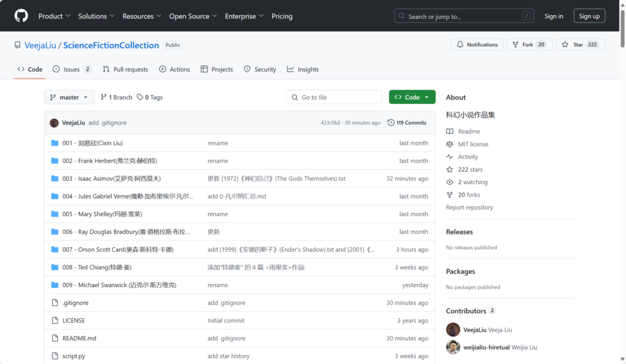626x364 pixels.
Task: Click the tag icon beside 0 Tags
Action: [140, 97]
